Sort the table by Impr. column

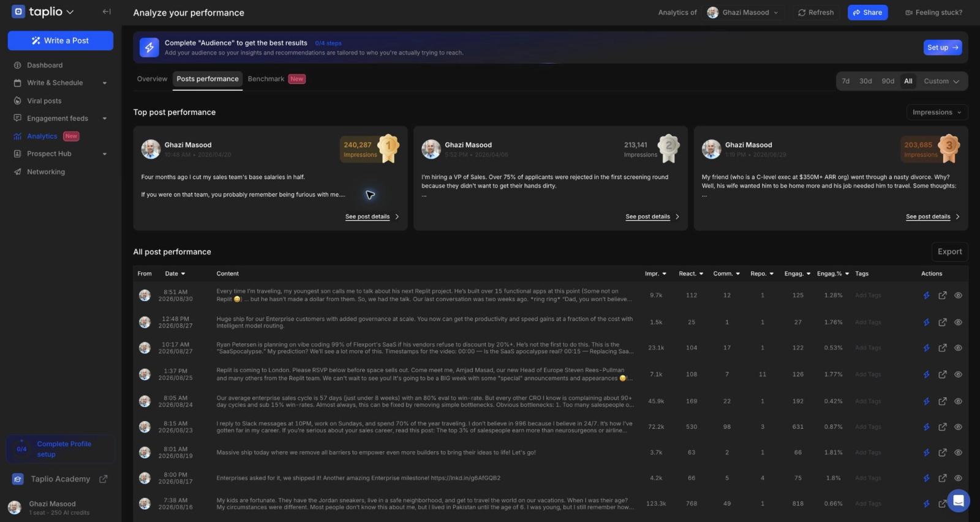(x=655, y=274)
